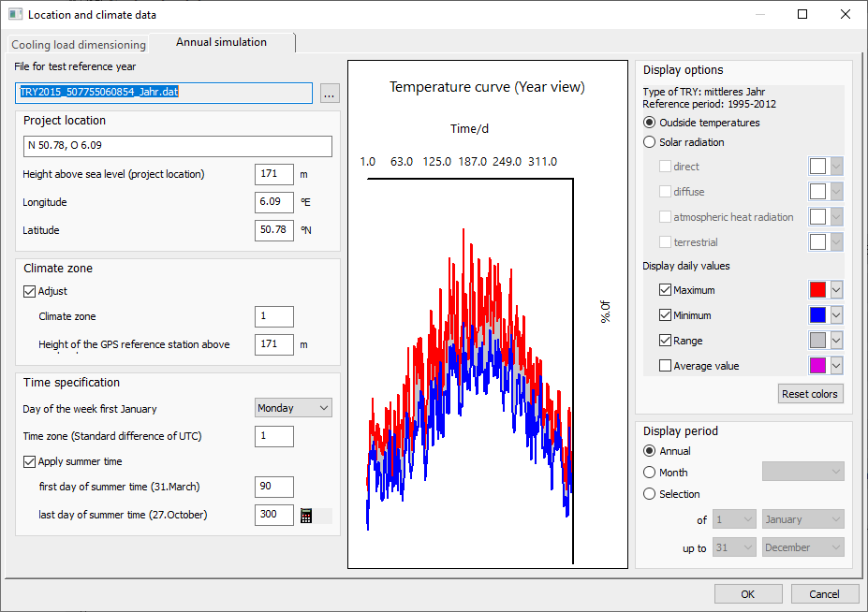The image size is (868, 612).
Task: Open Range color dropdown arrow
Action: (836, 340)
